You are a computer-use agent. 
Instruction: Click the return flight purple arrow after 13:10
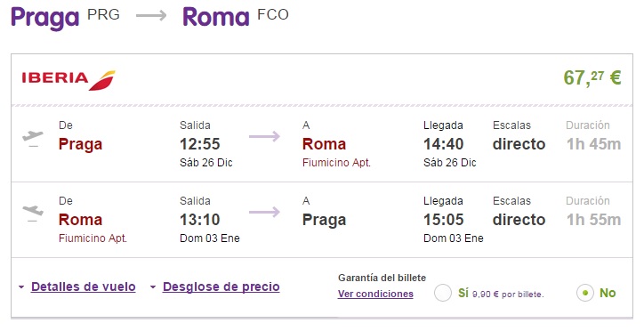(x=264, y=212)
